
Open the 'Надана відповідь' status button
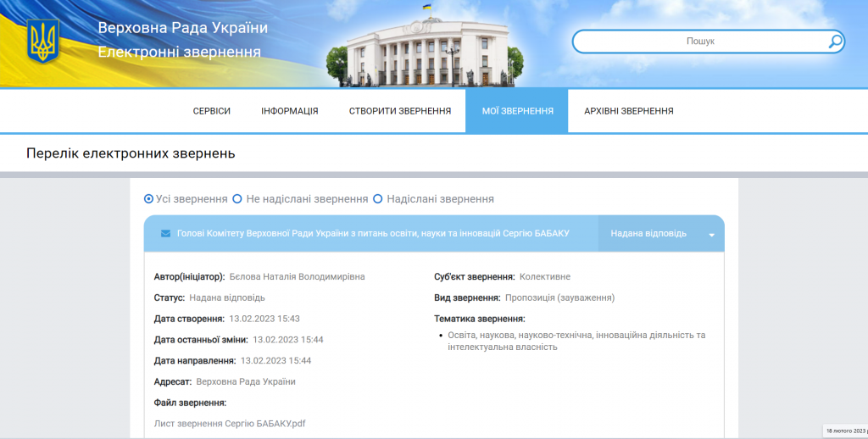tap(648, 234)
